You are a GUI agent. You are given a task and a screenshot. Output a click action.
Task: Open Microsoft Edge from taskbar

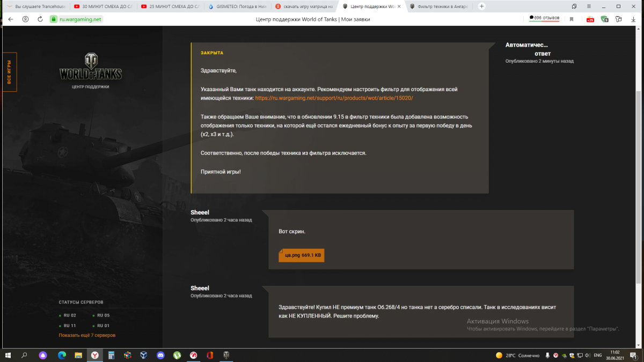click(61, 355)
